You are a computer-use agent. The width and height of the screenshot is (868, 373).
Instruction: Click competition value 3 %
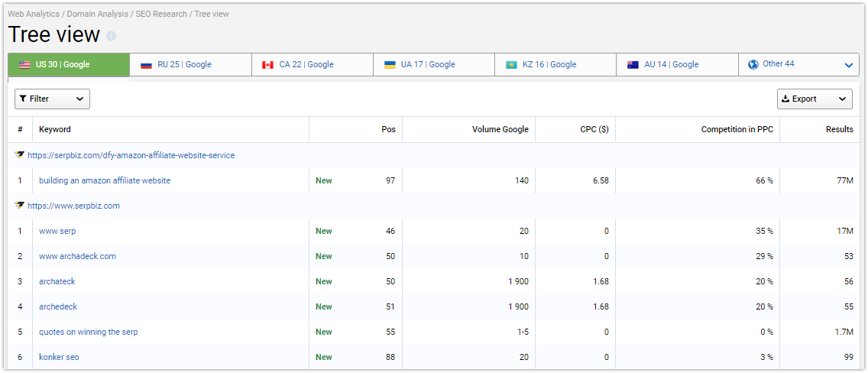coord(766,357)
